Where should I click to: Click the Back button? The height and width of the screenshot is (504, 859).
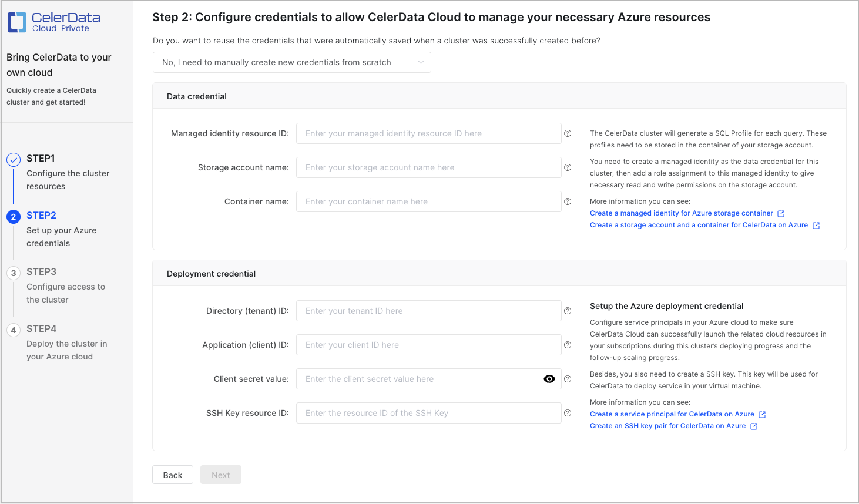click(x=172, y=475)
